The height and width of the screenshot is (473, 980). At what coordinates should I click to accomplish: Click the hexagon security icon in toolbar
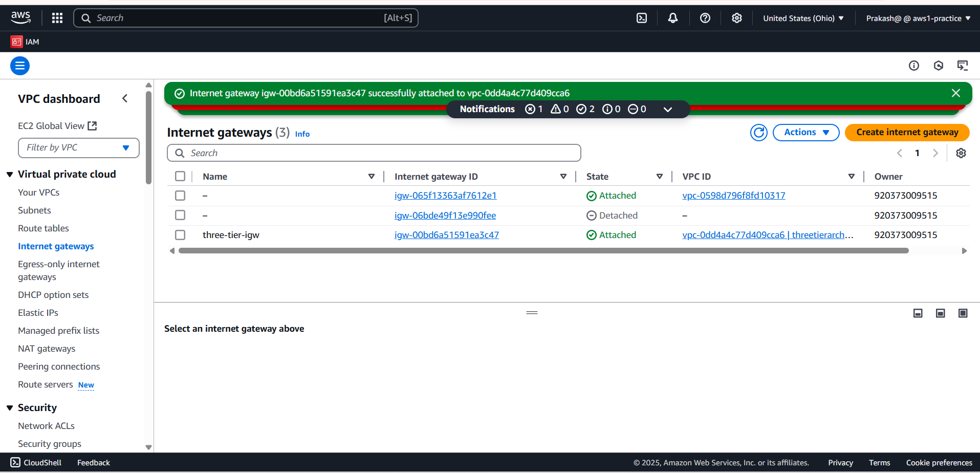pos(939,66)
